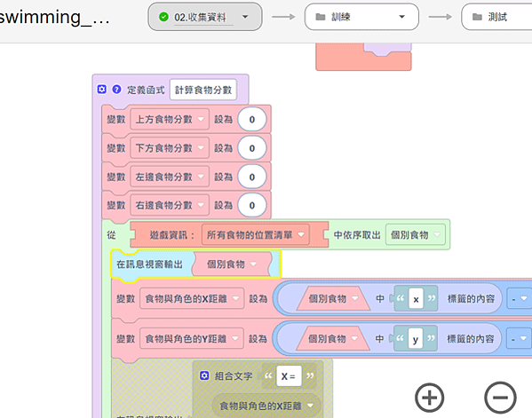Open 個別食物 dropdown in y label row

coord(333,339)
